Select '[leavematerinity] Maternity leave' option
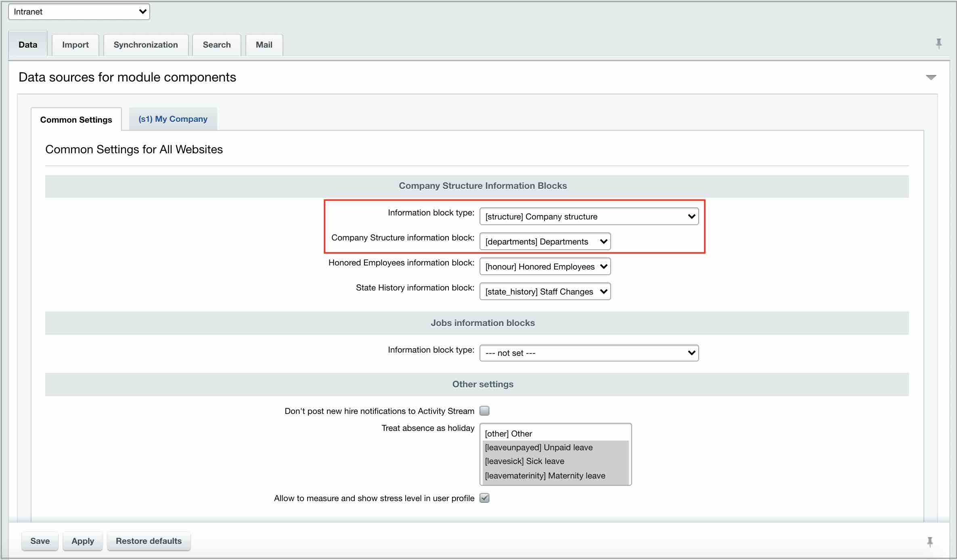Image resolution: width=957 pixels, height=560 pixels. (x=555, y=476)
